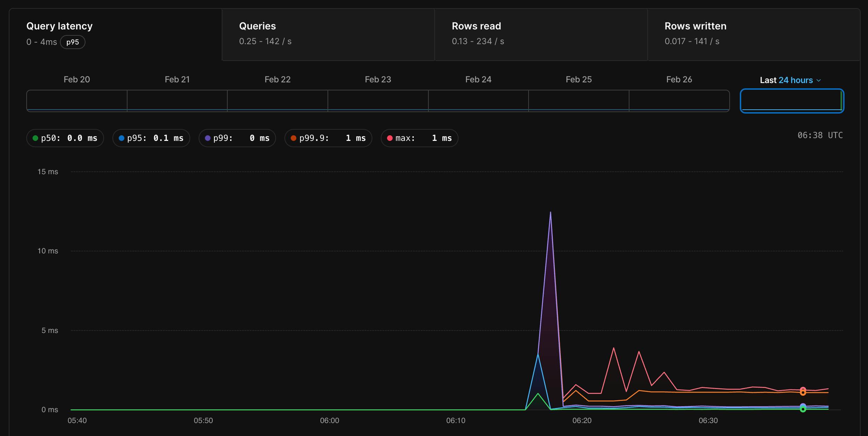This screenshot has height=436, width=868.
Task: Switch to the Queries metric panel
Action: 328,34
